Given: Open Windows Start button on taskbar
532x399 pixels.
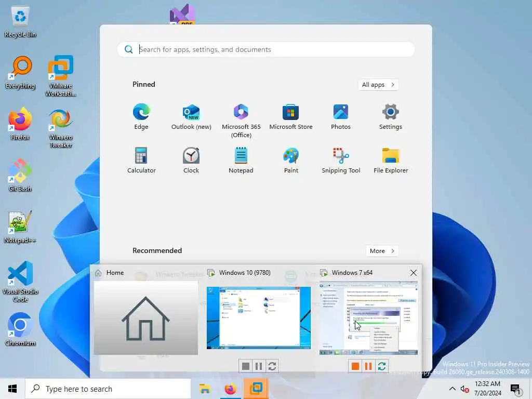Looking at the screenshot, I should click(x=12, y=389).
